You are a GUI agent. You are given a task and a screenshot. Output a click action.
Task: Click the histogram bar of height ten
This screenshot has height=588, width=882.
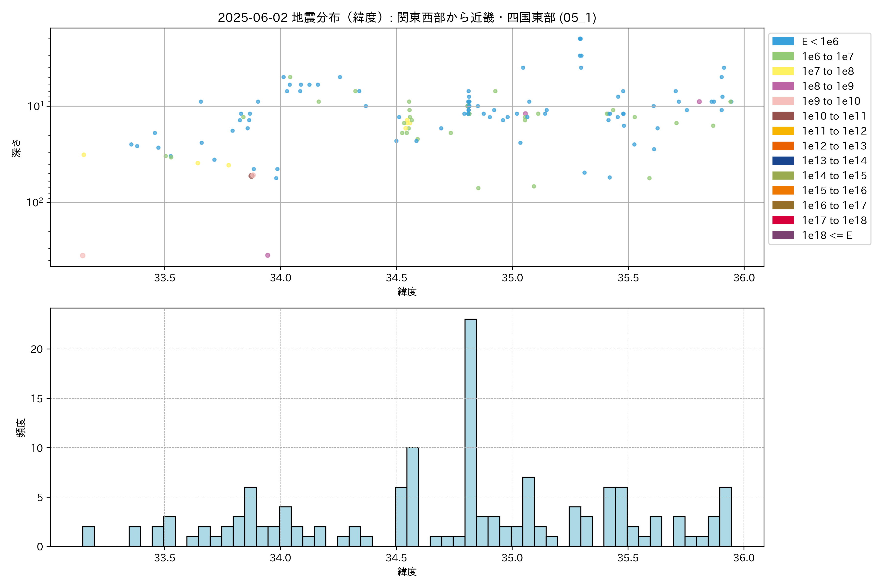[413, 497]
